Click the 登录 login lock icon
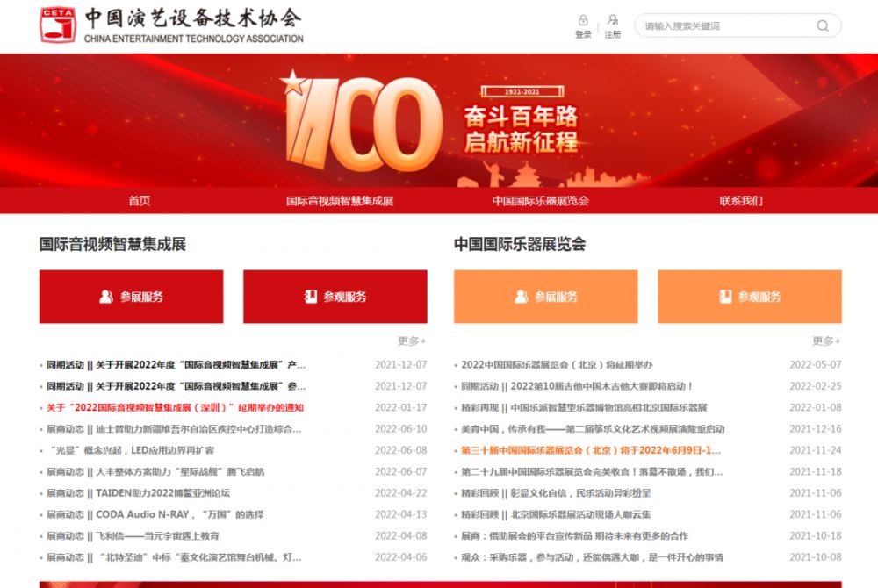Screen dimensions: 878x588 (x=583, y=21)
